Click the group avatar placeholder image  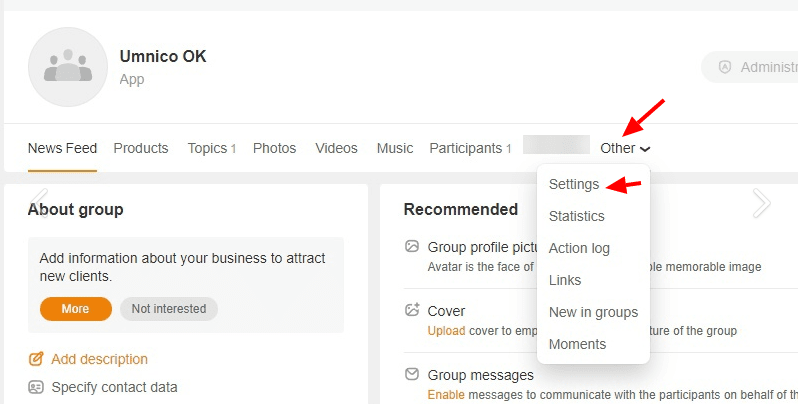point(68,67)
